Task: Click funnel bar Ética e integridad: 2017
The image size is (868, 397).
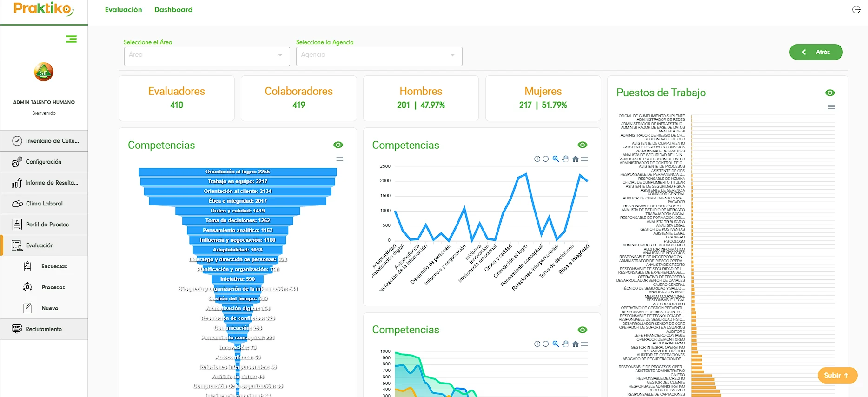Action: click(x=238, y=201)
